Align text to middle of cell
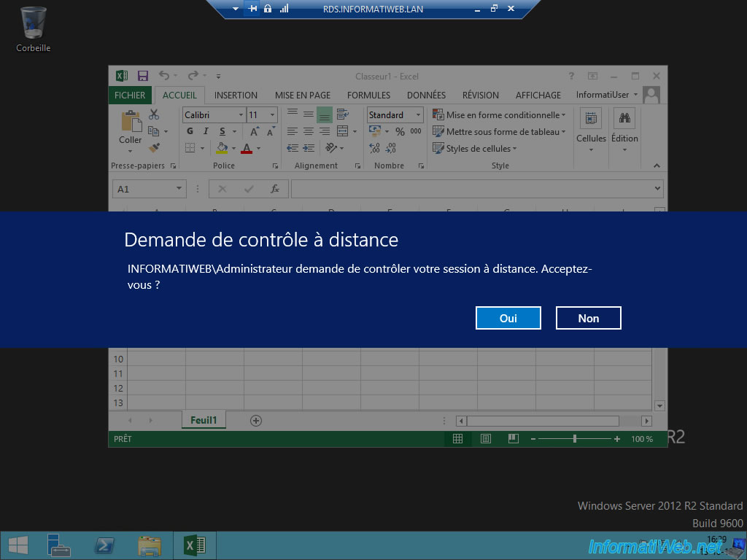The image size is (747, 560). pyautogui.click(x=309, y=114)
